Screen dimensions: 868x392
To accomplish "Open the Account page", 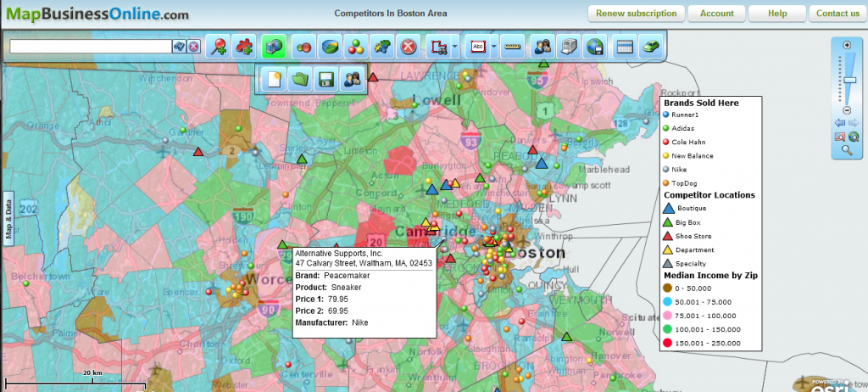I will [x=717, y=14].
